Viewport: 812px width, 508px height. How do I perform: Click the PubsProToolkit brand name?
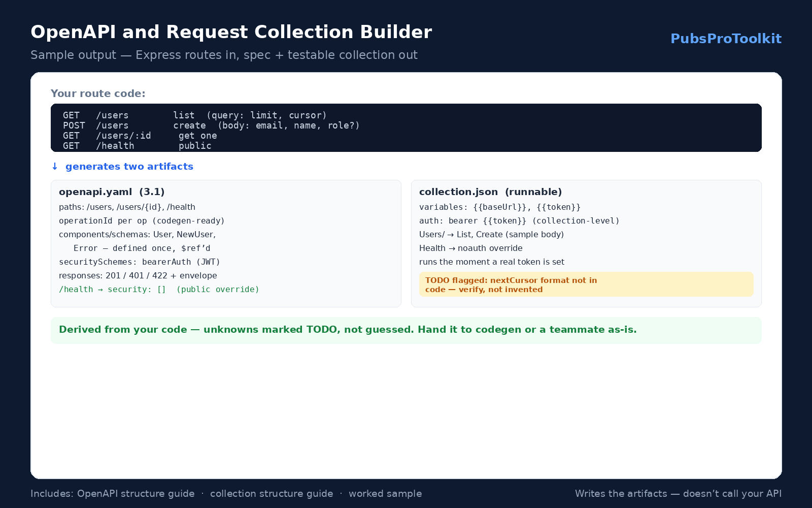point(726,39)
